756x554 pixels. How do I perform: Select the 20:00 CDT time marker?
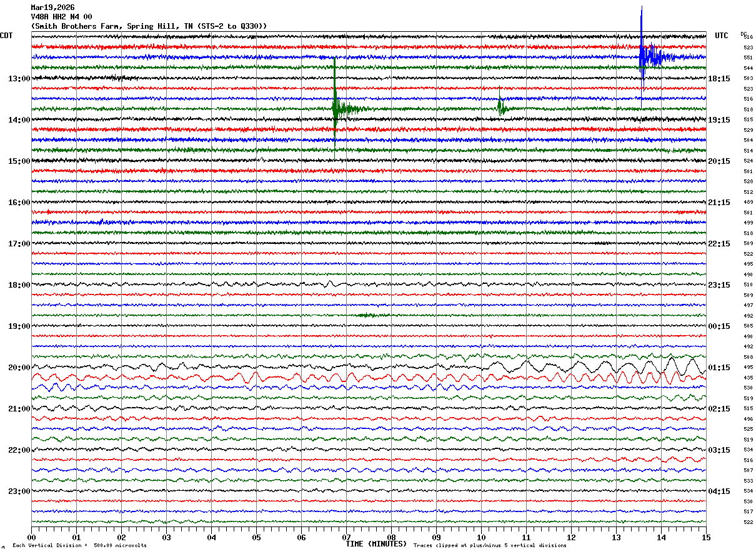(x=19, y=368)
